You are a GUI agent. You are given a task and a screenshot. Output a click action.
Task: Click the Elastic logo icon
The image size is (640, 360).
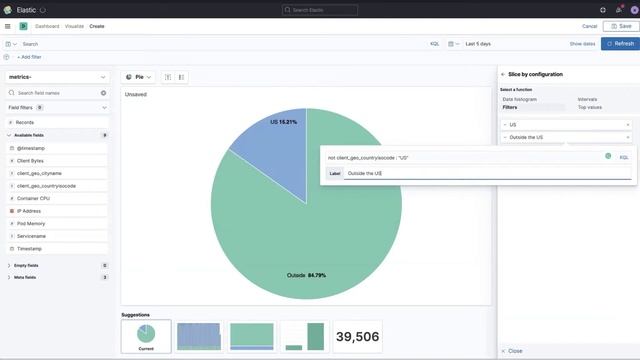(x=7, y=10)
